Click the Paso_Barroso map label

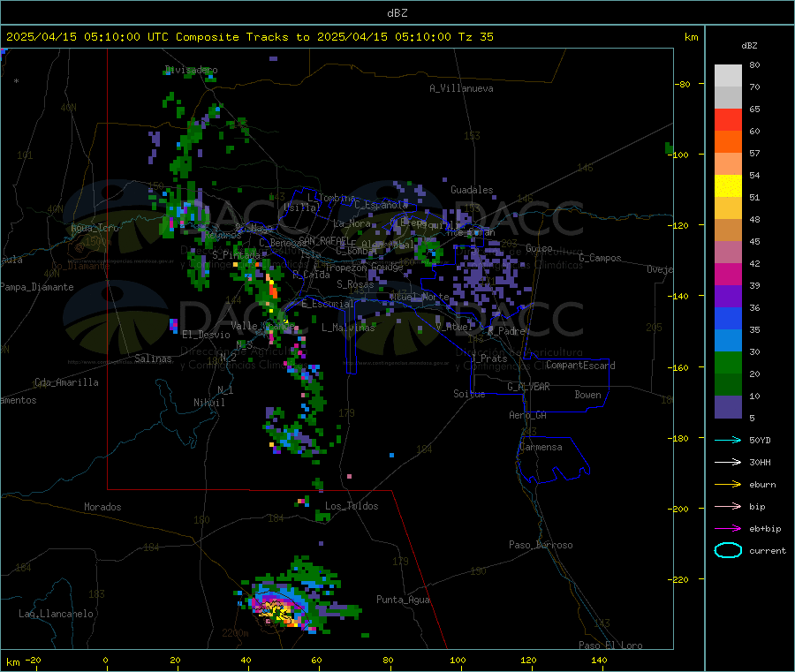pos(541,545)
